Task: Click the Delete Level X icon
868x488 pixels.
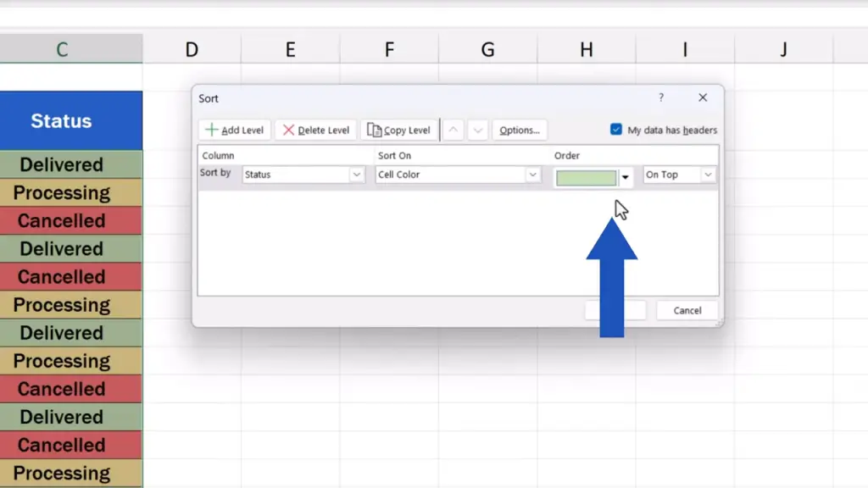Action: [289, 130]
